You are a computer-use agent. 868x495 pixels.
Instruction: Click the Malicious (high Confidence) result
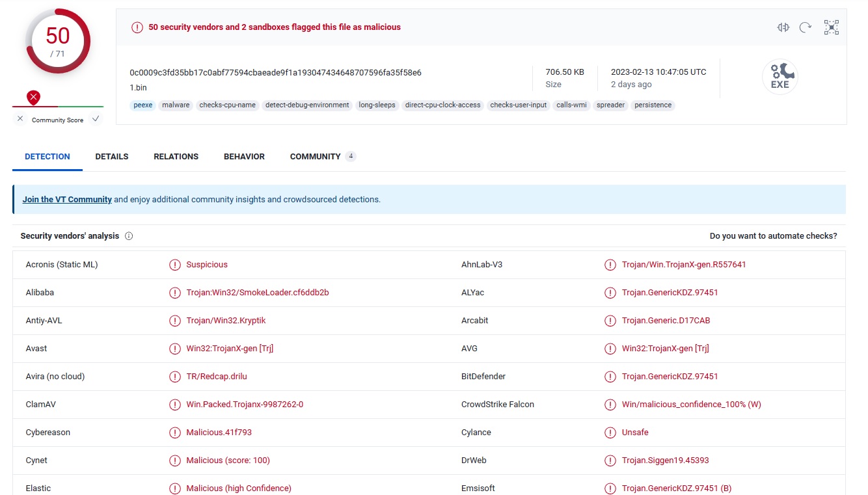[x=239, y=488]
